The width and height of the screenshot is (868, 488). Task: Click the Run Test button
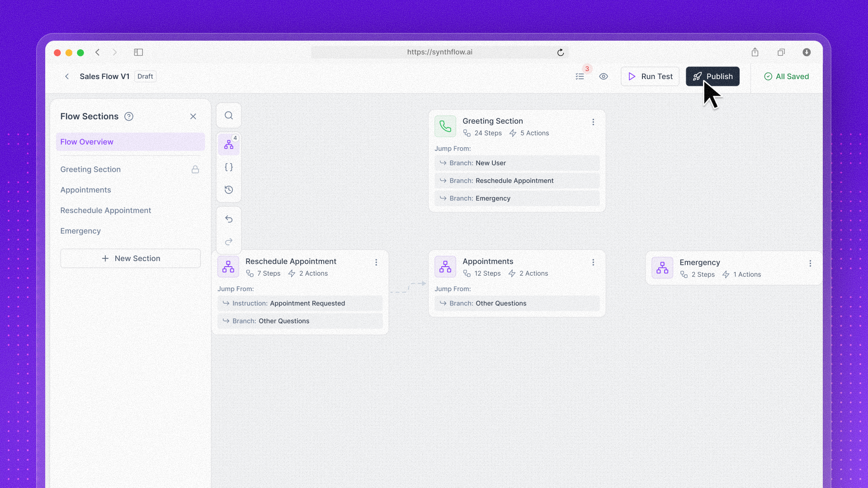pyautogui.click(x=650, y=76)
